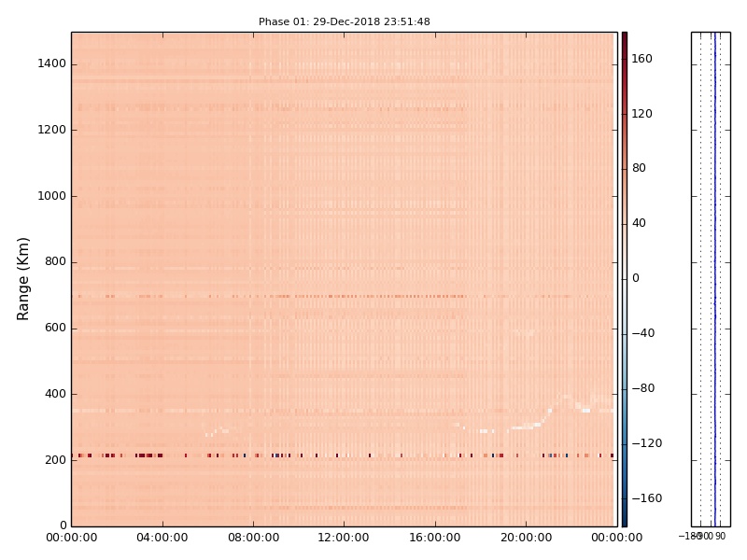
Task: Click the 04:00:00 time tick label
Action: [x=162, y=538]
